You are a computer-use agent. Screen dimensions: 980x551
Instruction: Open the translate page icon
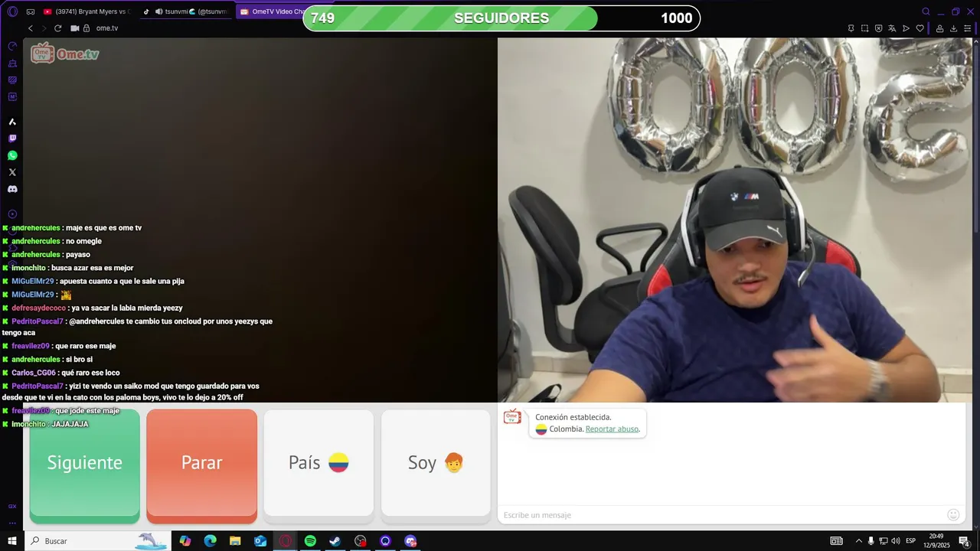click(892, 28)
